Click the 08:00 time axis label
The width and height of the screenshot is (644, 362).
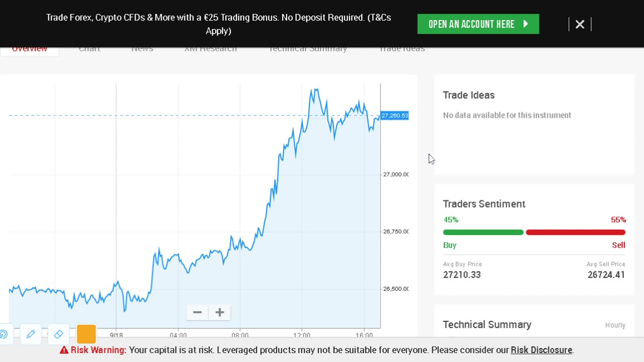tap(240, 335)
